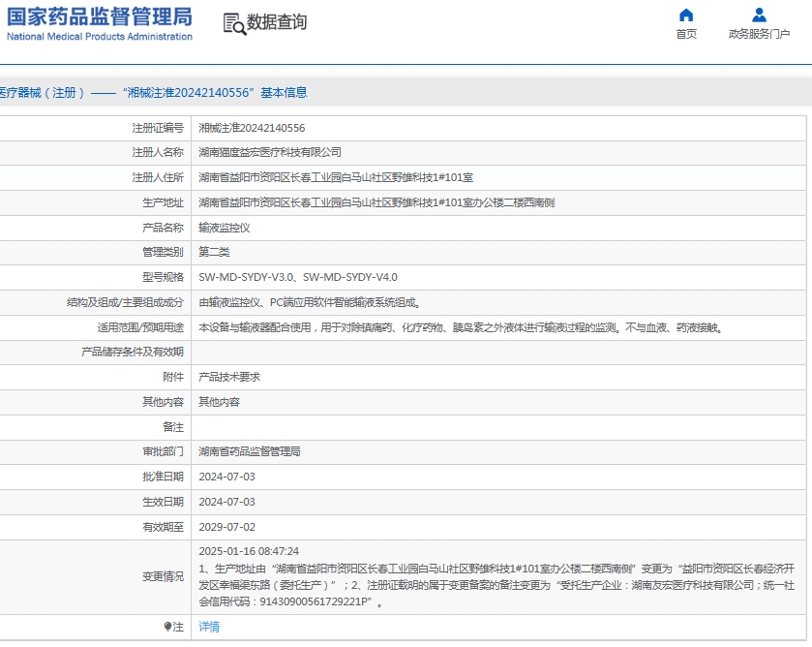The height and width of the screenshot is (647, 812).
Task: Click the 产品名称 label
Action: (x=164, y=228)
